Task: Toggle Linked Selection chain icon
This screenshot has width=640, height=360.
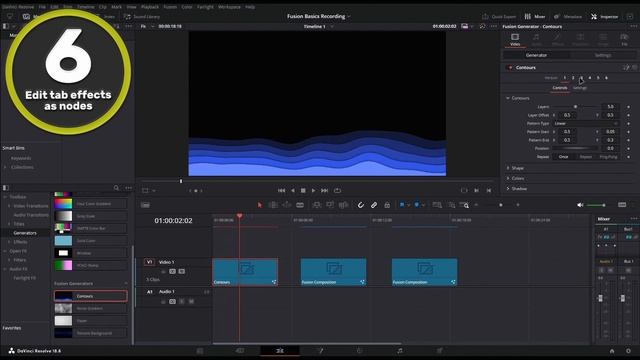Action: pyautogui.click(x=374, y=205)
